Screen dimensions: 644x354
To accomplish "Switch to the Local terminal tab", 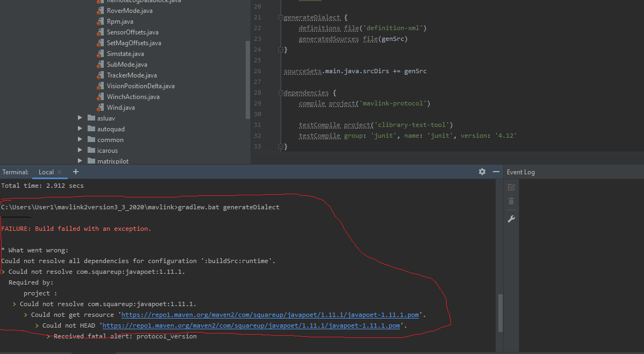I will point(46,172).
